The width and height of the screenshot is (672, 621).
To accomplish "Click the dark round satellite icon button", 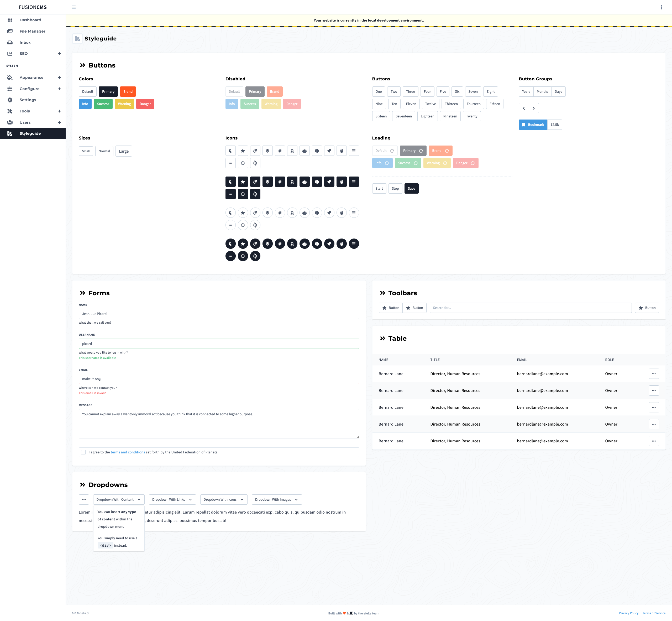I will [x=280, y=244].
